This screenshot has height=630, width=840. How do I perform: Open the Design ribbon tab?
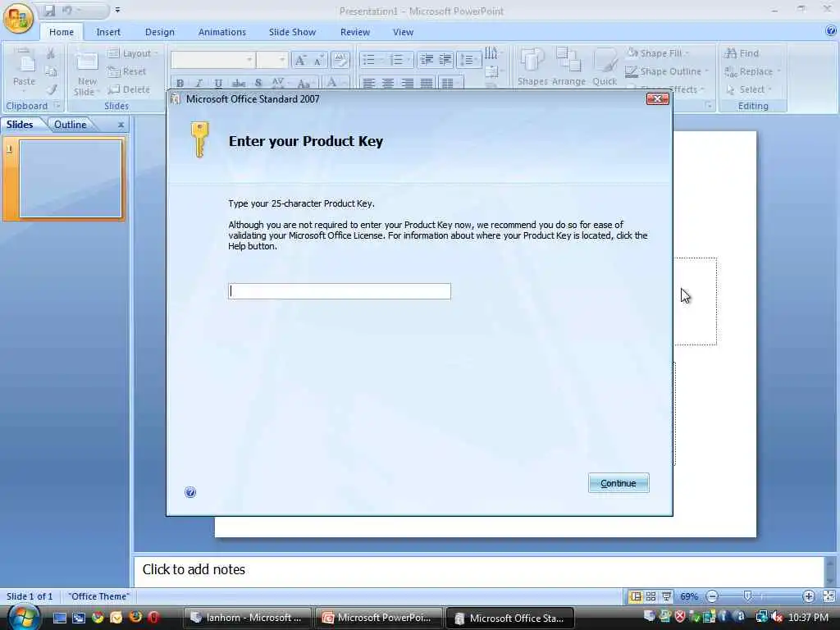[160, 32]
